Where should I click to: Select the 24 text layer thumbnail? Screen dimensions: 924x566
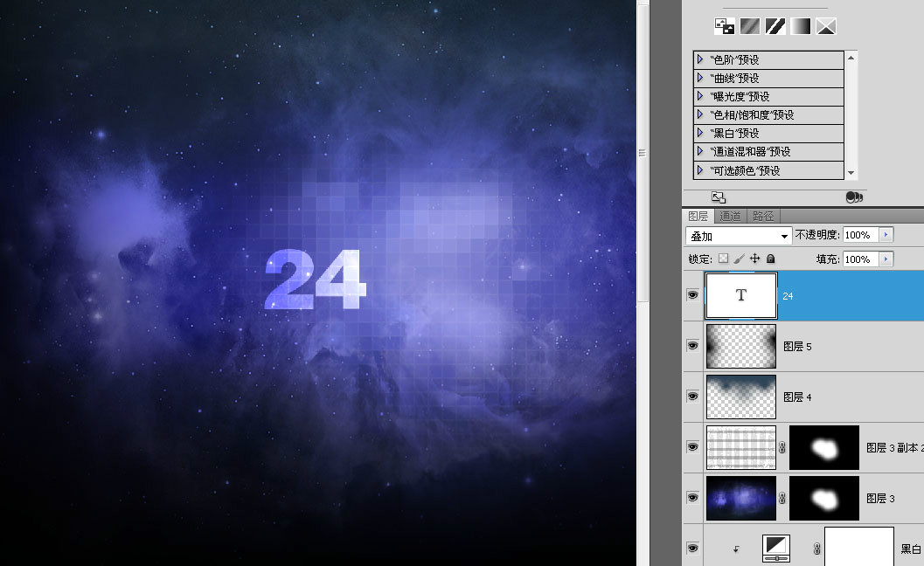pyautogui.click(x=741, y=295)
